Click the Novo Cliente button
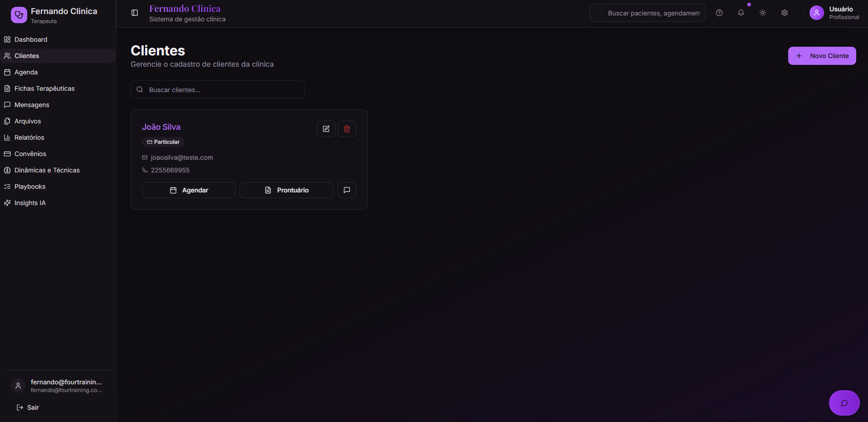The height and width of the screenshot is (422, 868). 822,56
